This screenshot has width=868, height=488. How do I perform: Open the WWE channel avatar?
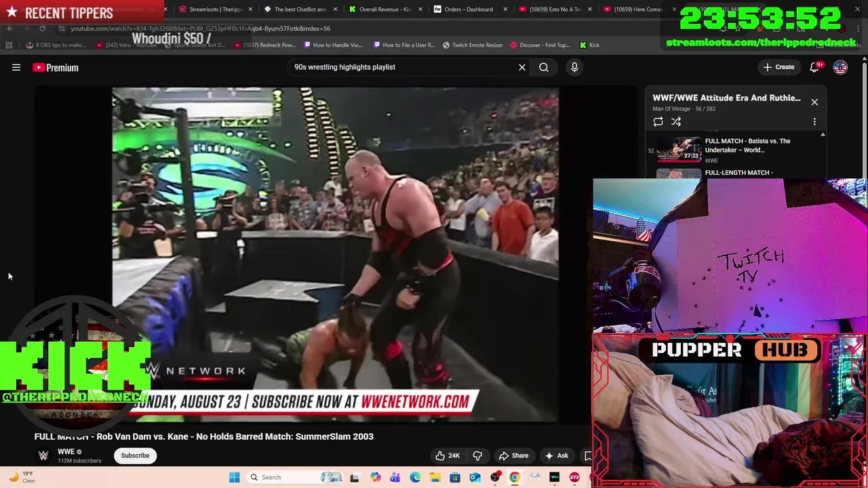pyautogui.click(x=43, y=455)
